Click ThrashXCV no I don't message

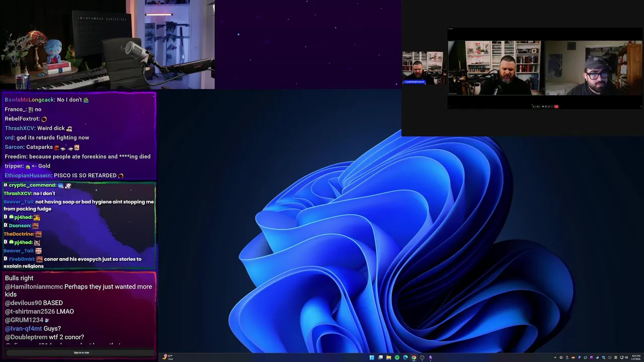[29, 194]
